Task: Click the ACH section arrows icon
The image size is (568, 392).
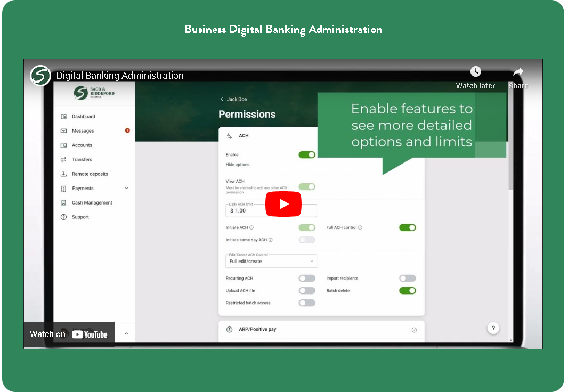Action: tap(229, 136)
